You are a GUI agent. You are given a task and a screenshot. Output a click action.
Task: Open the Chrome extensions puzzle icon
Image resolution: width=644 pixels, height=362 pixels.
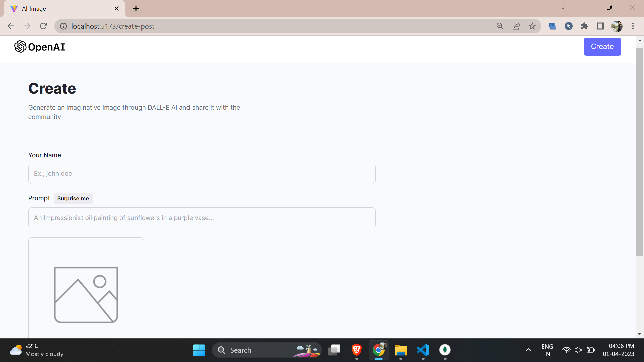point(585,26)
